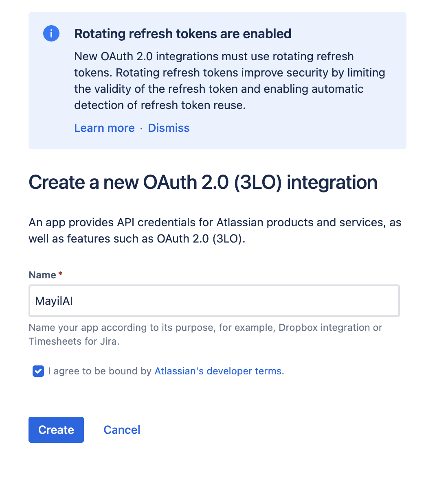
Task: Click the Create button to submit the integration
Action: 56,429
